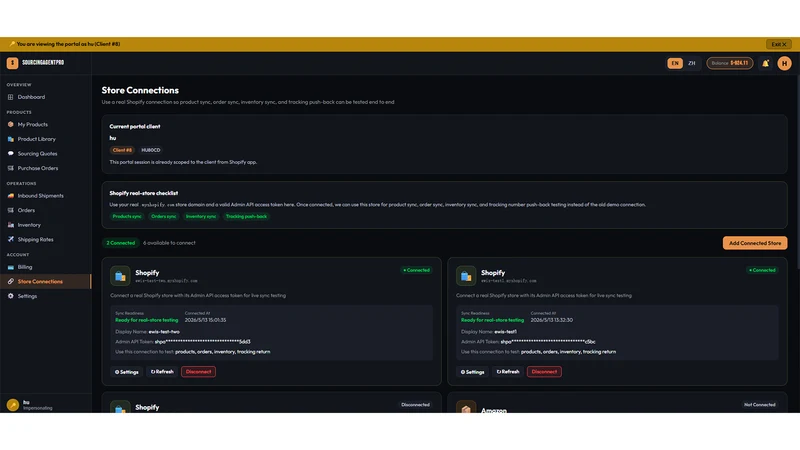Viewport: 800px width, 450px height.
Task: Click the Inventory sidebar icon
Action: pyautogui.click(x=11, y=225)
